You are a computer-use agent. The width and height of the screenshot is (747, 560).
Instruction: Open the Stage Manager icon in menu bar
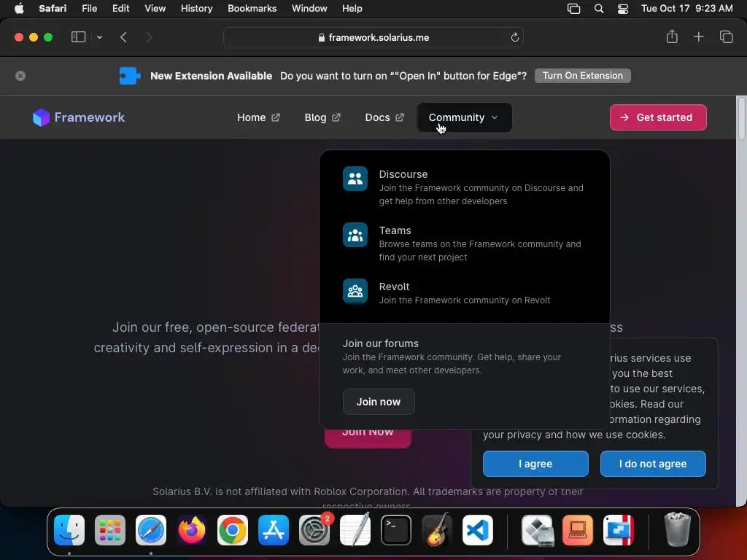click(573, 9)
